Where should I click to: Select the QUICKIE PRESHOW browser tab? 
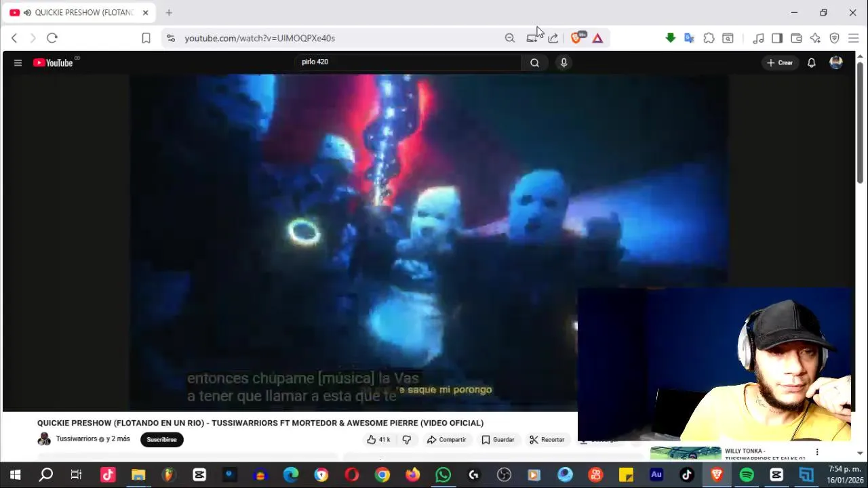pos(79,12)
